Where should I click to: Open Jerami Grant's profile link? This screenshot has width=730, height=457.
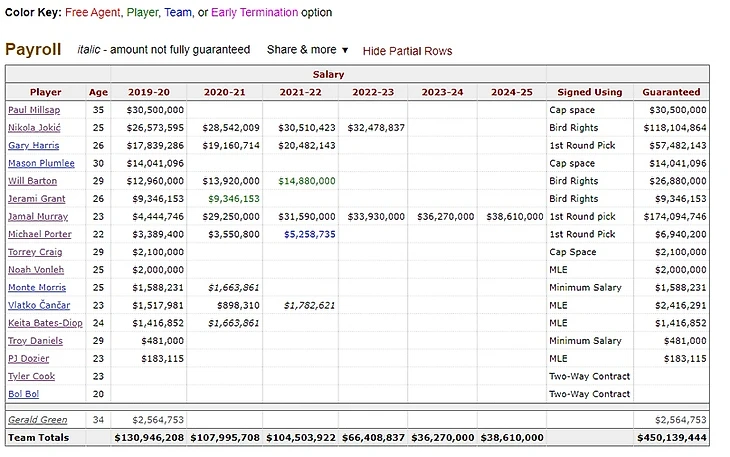click(x=35, y=199)
